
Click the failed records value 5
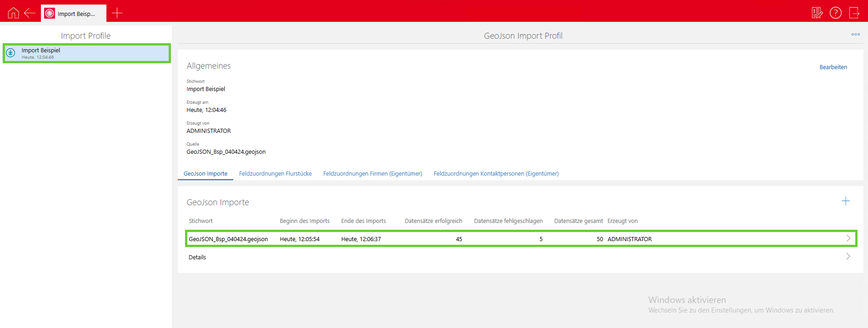click(541, 239)
